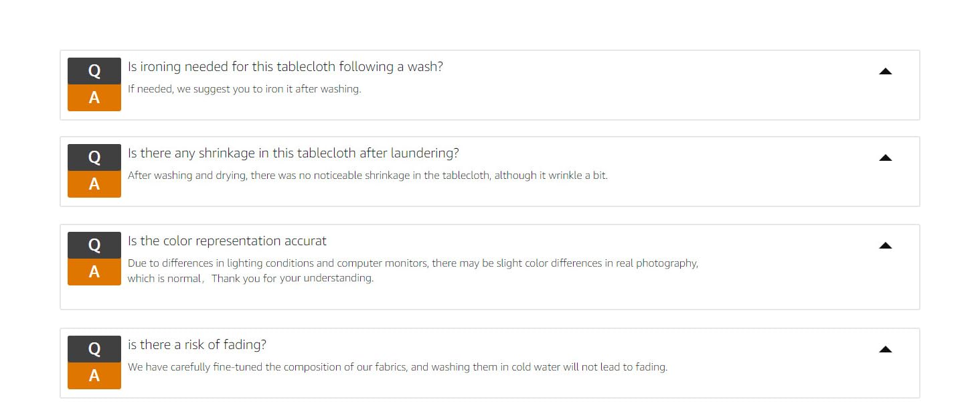Collapse the ironing question arrow
This screenshot has width=980, height=402.
[x=886, y=72]
